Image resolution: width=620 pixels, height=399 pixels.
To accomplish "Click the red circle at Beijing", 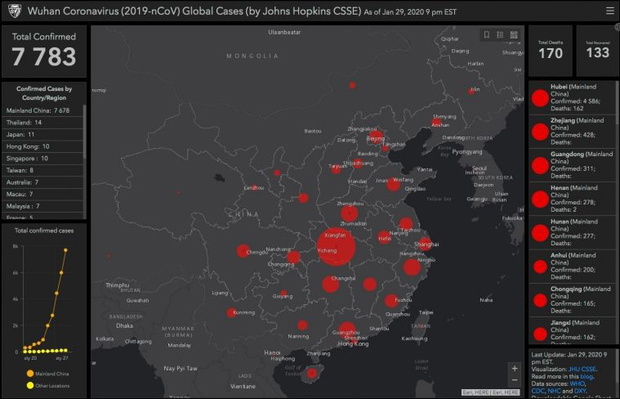I will 375,137.
